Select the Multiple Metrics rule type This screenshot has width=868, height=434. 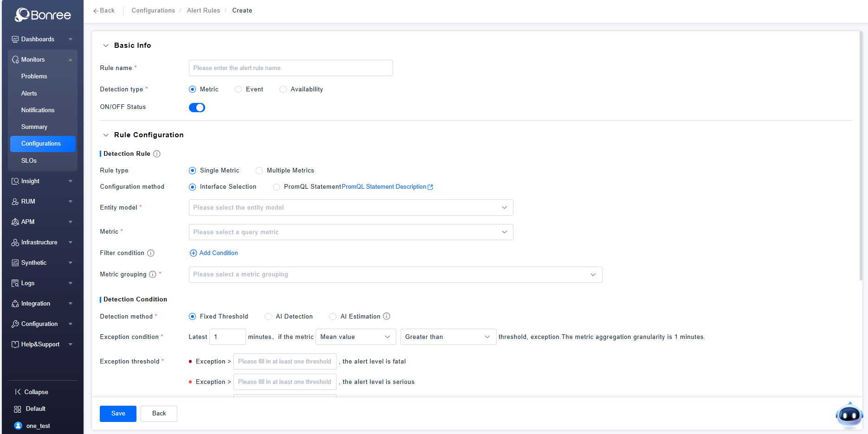[x=259, y=171]
